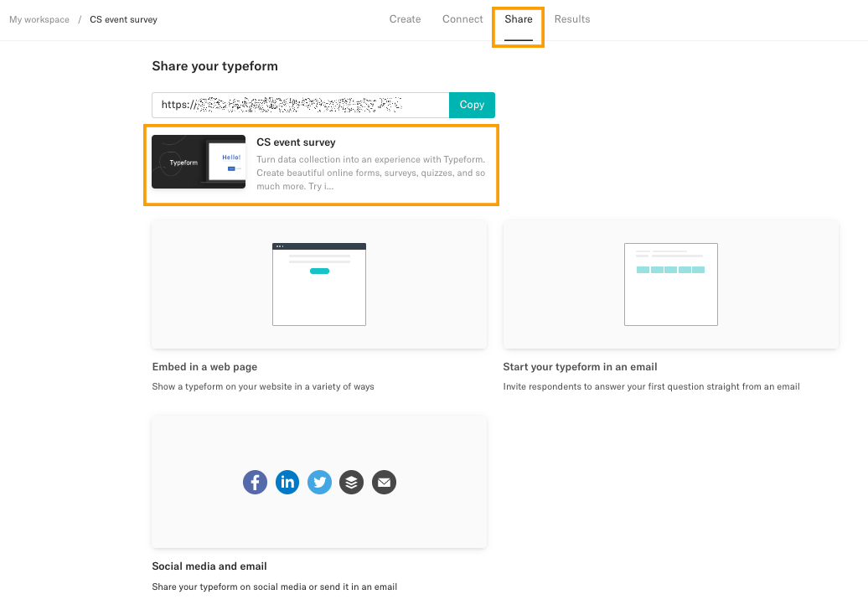Click 'Show a typeform on your website' text
The width and height of the screenshot is (868, 610).
(263, 386)
